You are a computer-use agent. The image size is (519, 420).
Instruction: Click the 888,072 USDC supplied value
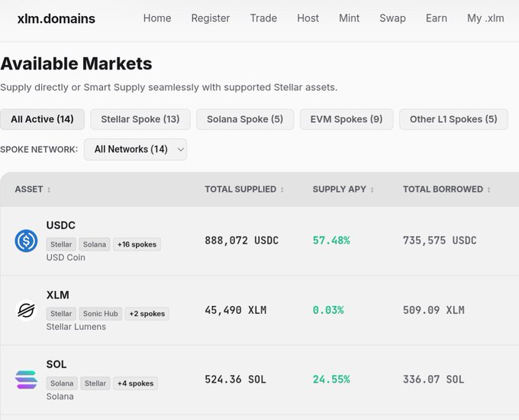click(x=242, y=241)
